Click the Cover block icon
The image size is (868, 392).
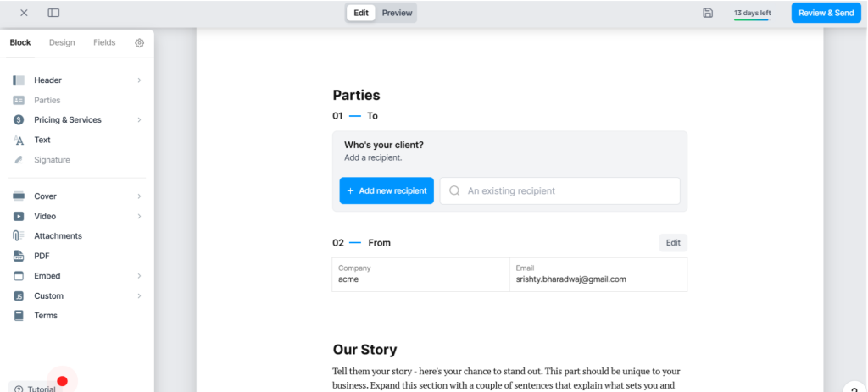click(x=19, y=196)
